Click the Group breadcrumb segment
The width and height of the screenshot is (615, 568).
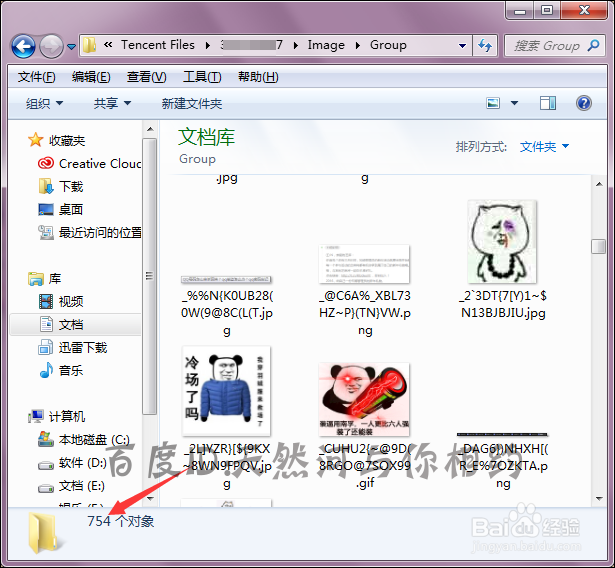388,45
